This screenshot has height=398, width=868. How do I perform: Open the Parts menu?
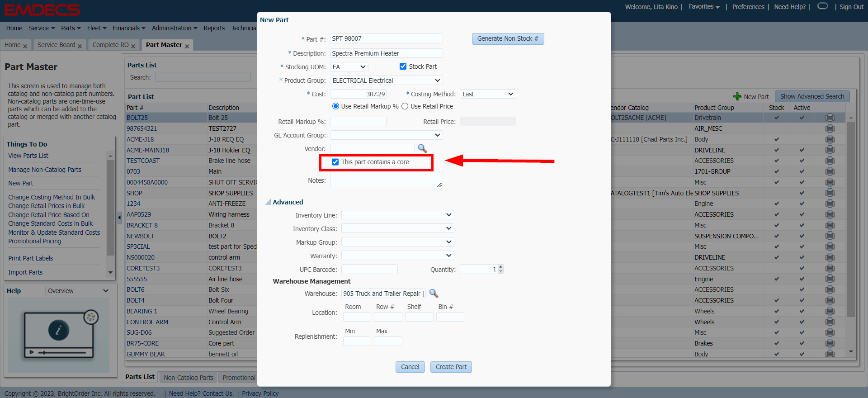(71, 28)
